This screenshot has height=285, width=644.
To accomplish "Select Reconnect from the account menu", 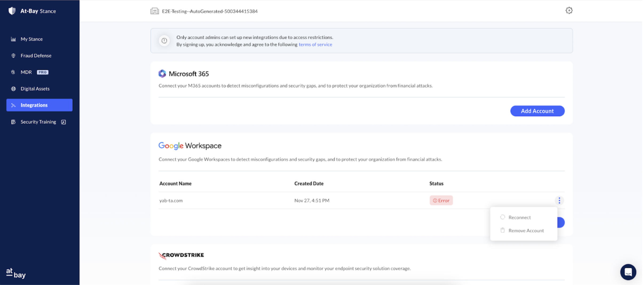I will [x=519, y=217].
